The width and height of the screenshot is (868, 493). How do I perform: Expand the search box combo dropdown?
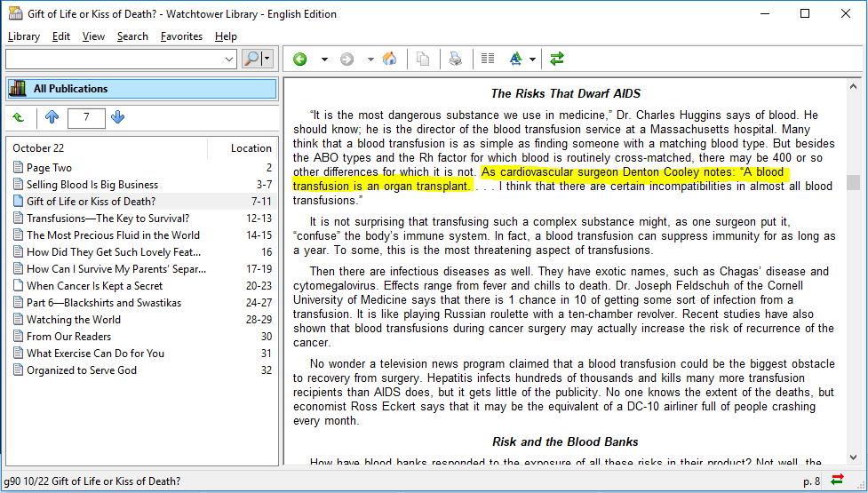(x=229, y=60)
